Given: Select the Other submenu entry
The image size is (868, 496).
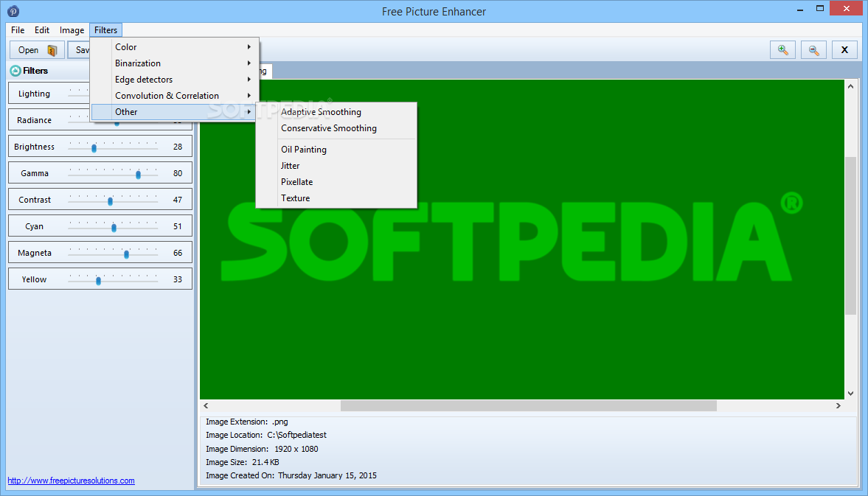Looking at the screenshot, I should tap(174, 112).
